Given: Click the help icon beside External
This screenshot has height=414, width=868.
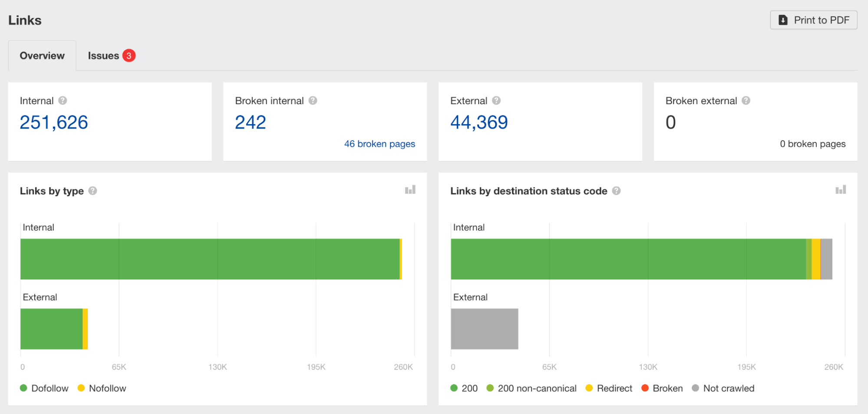Looking at the screenshot, I should coord(496,101).
